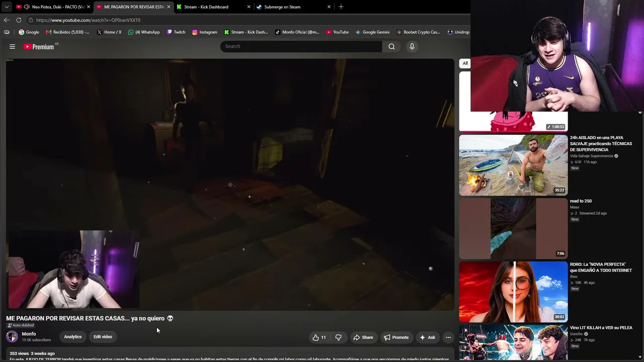Open Monfo Oficial TikTok bookmark

click(x=297, y=32)
